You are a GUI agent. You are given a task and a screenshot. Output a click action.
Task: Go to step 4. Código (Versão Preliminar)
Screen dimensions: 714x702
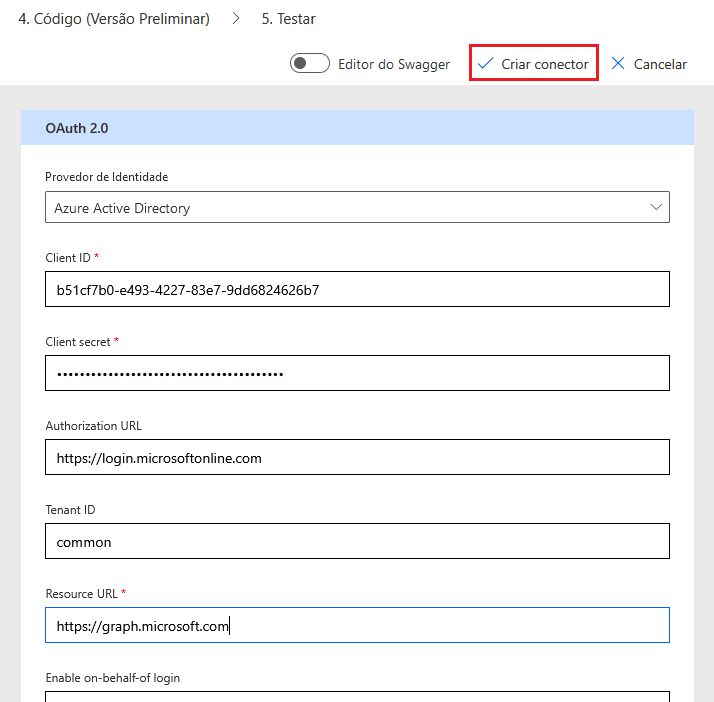tap(114, 19)
